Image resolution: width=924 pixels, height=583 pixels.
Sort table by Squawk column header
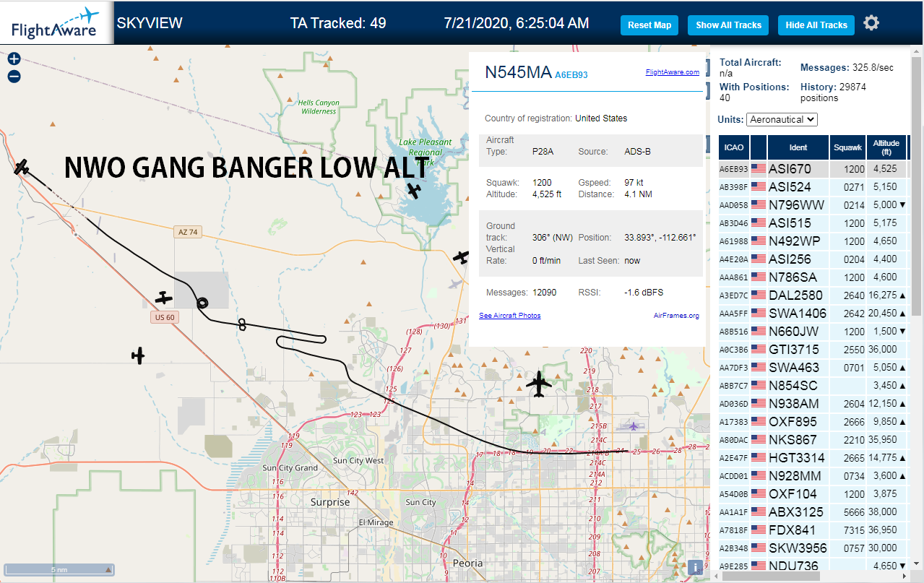click(x=847, y=147)
